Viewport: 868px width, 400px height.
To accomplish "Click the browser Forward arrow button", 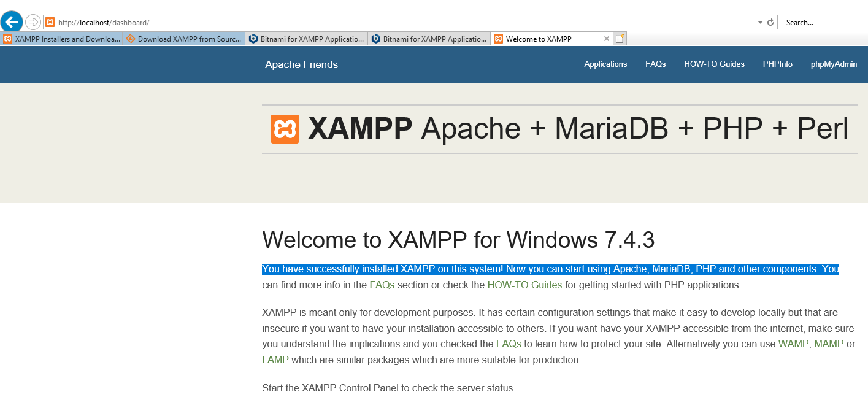I will pyautogui.click(x=33, y=22).
